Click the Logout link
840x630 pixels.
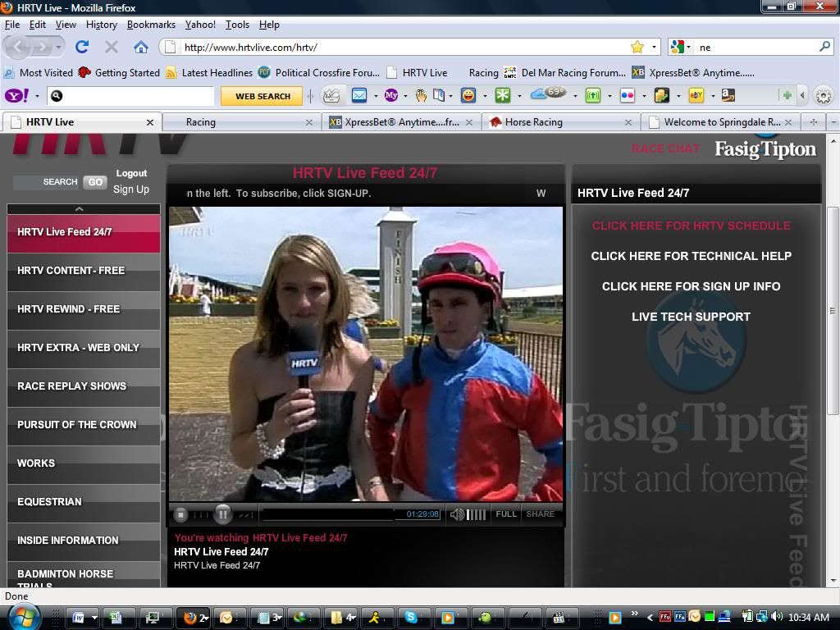coord(131,173)
